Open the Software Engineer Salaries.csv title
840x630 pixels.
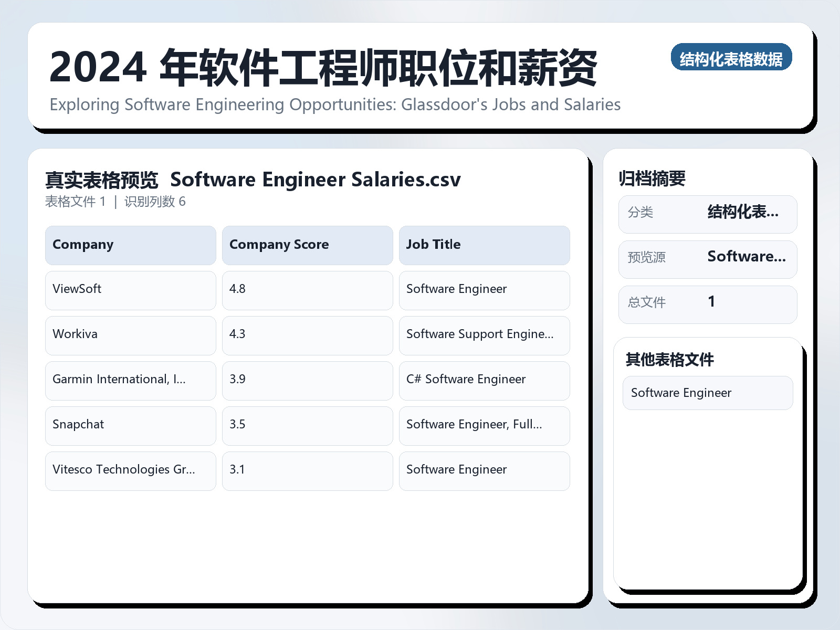315,180
